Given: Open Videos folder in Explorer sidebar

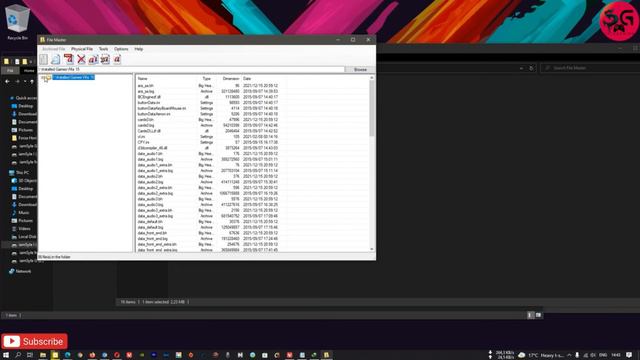Looking at the screenshot, I should point(21,229).
